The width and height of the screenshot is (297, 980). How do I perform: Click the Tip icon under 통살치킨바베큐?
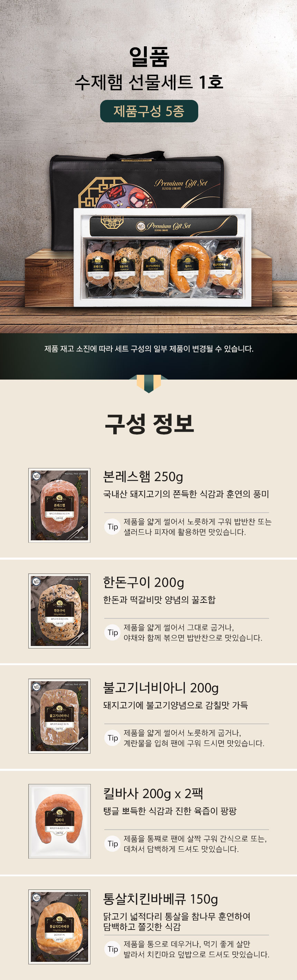click(113, 949)
